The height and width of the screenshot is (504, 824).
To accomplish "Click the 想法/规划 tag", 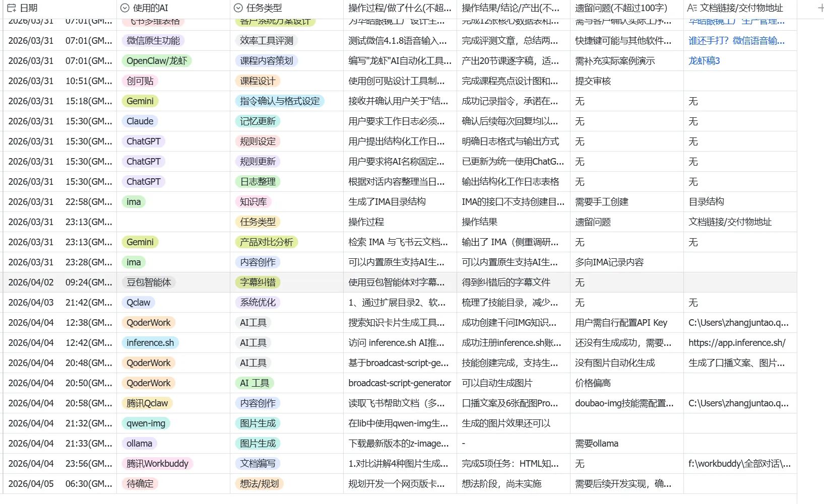I will point(259,484).
